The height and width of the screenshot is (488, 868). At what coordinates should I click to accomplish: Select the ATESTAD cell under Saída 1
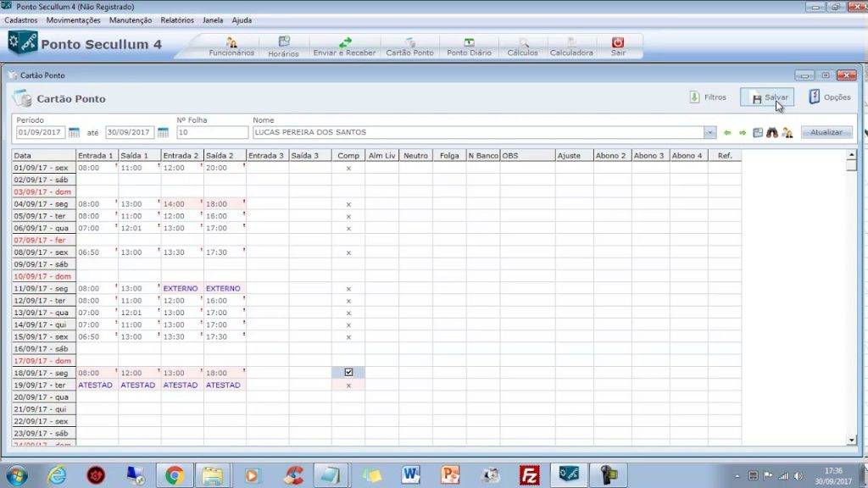tap(140, 385)
